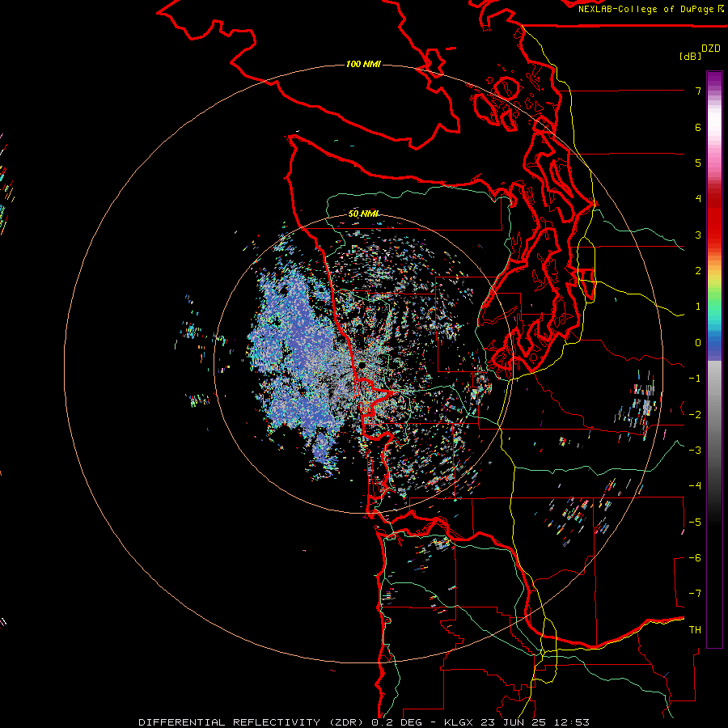728x728 pixels.
Task: Click the legend value 6
Action: (698, 127)
